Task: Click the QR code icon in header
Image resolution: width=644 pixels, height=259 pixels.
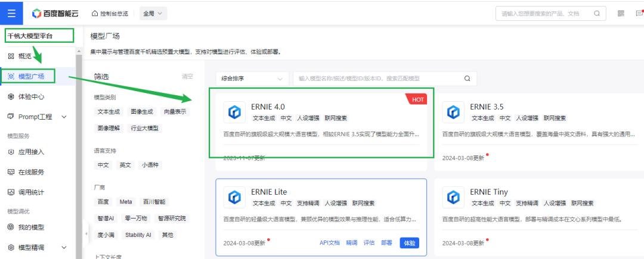Action: tap(621, 13)
